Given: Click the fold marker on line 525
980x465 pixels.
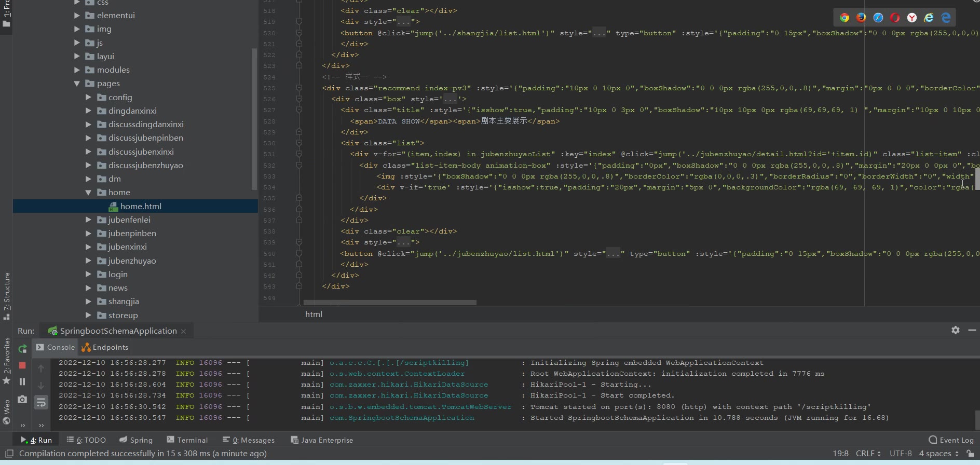Looking at the screenshot, I should [x=299, y=88].
